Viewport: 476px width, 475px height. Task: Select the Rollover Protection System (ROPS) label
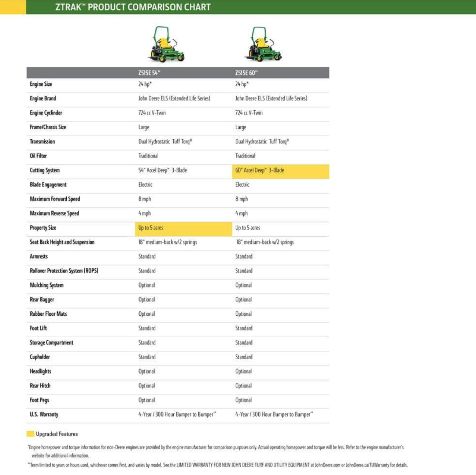[x=64, y=271]
